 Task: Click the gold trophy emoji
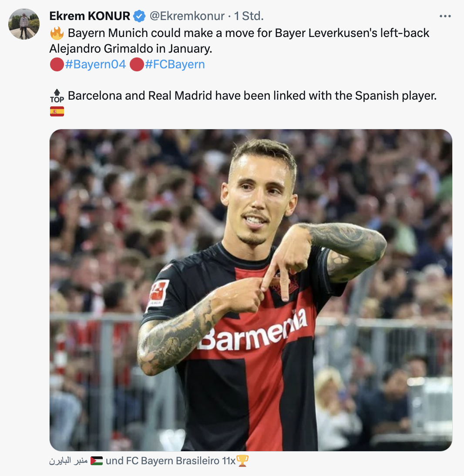(242, 461)
